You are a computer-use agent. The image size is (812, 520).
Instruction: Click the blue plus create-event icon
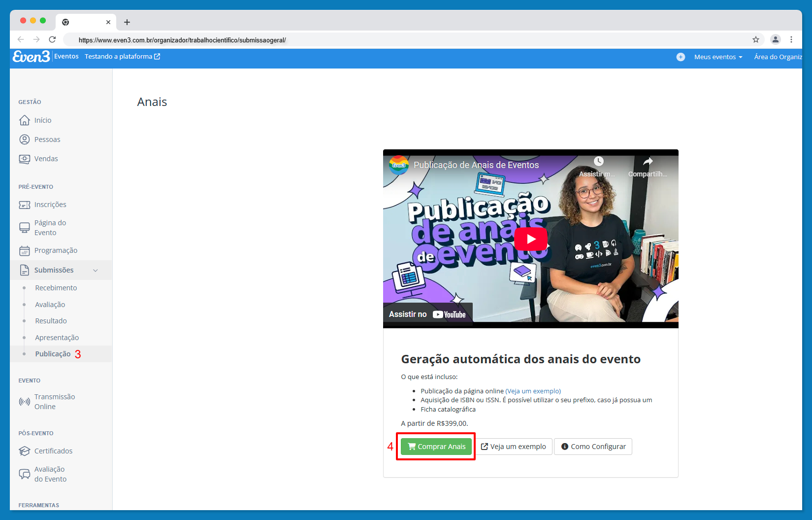click(681, 57)
